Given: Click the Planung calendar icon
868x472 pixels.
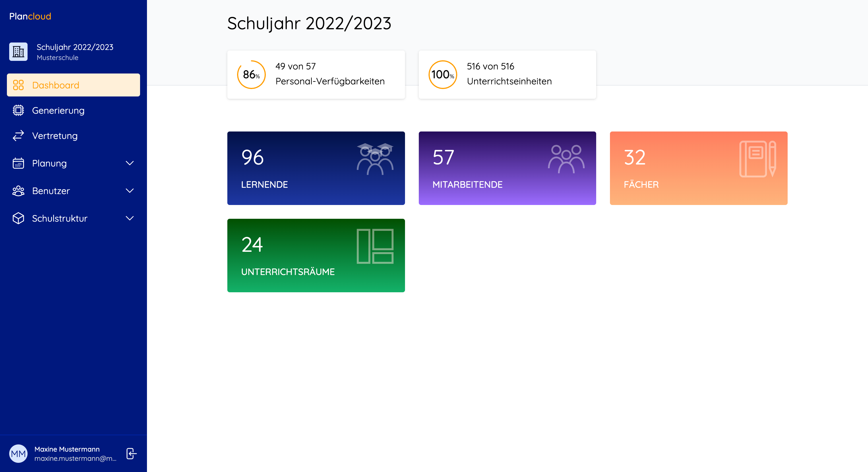Looking at the screenshot, I should pyautogui.click(x=18, y=163).
